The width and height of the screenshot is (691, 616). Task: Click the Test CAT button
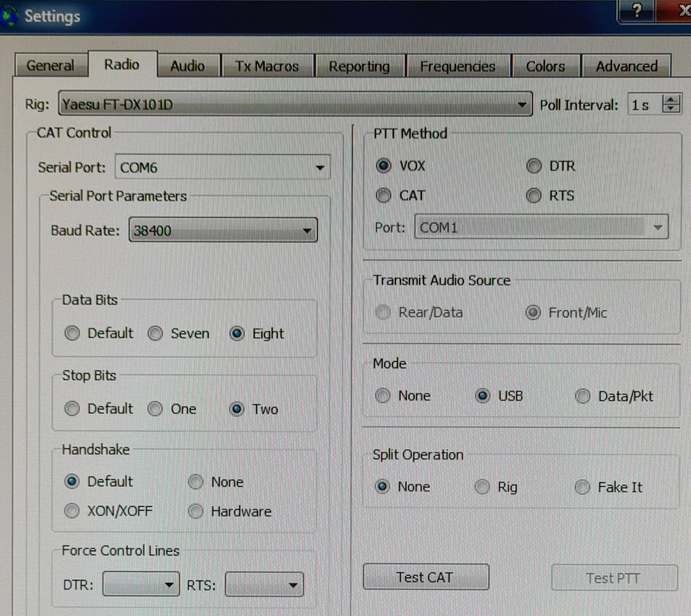[x=426, y=577]
